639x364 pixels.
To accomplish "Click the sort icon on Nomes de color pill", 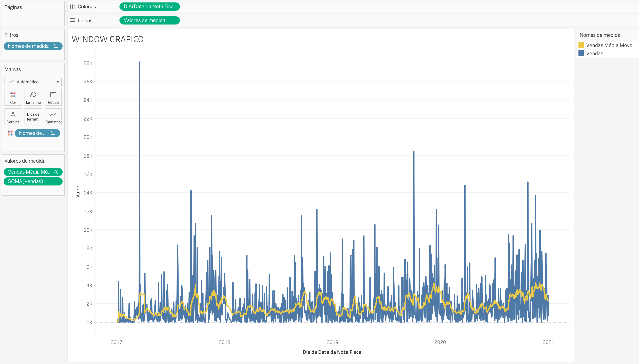I will (53, 133).
